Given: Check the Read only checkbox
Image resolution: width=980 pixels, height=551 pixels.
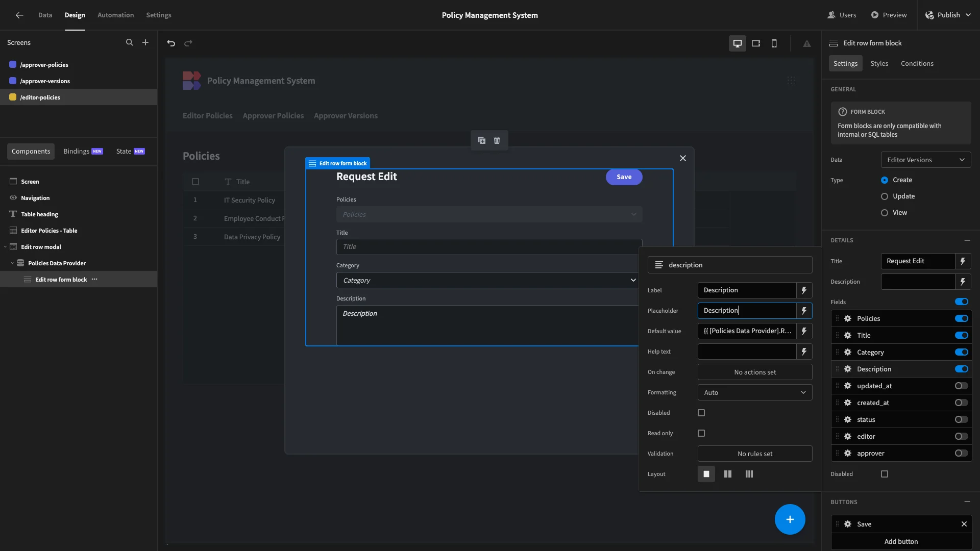Looking at the screenshot, I should [701, 433].
